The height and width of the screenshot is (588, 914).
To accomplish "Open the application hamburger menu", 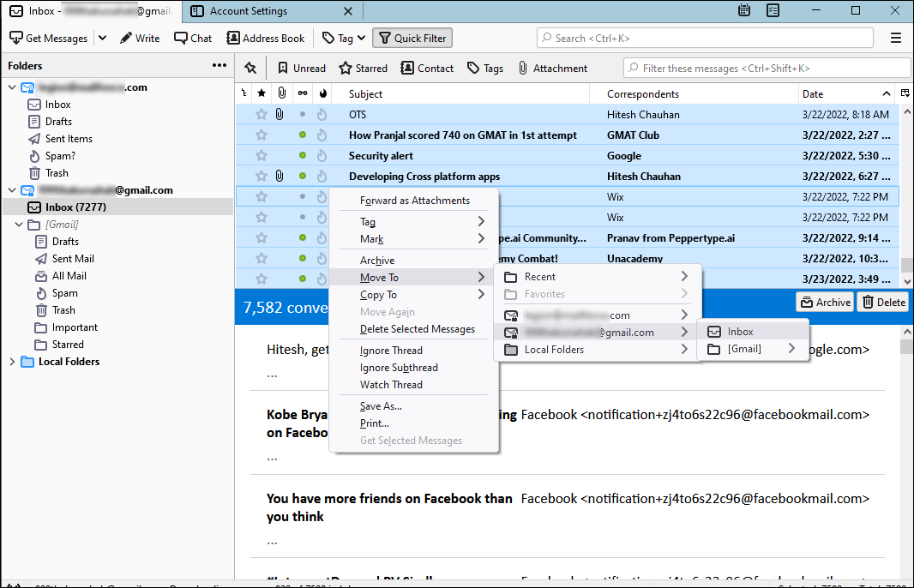I will point(896,38).
